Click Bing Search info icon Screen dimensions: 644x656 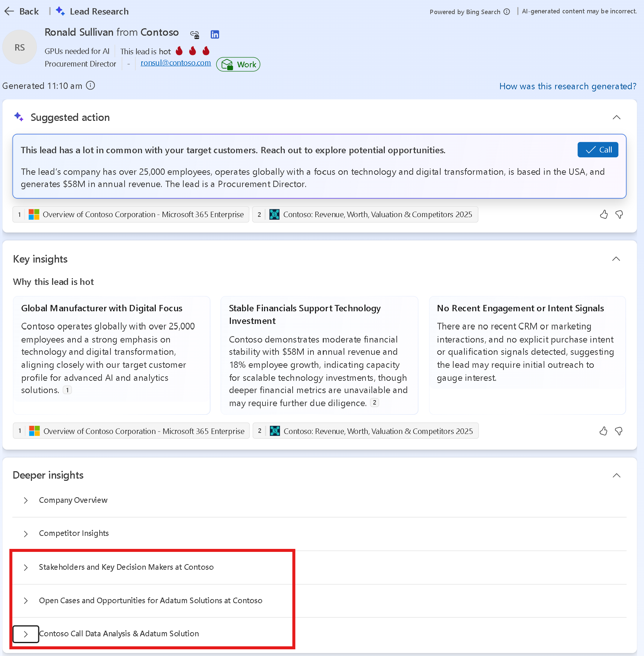507,12
